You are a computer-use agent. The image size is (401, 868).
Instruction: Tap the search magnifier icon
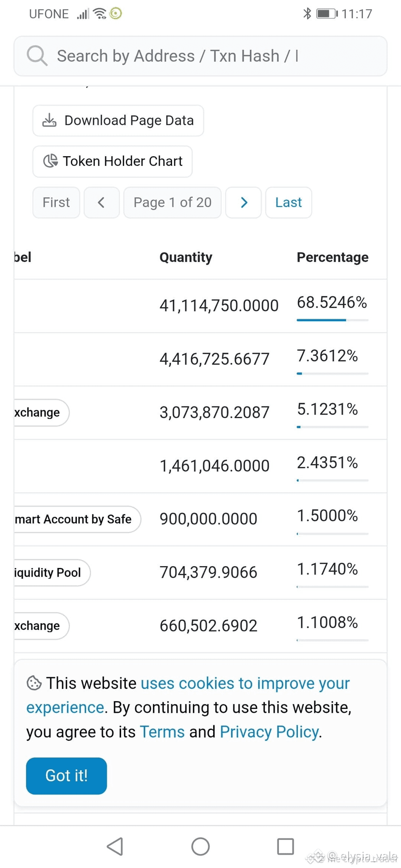[37, 56]
